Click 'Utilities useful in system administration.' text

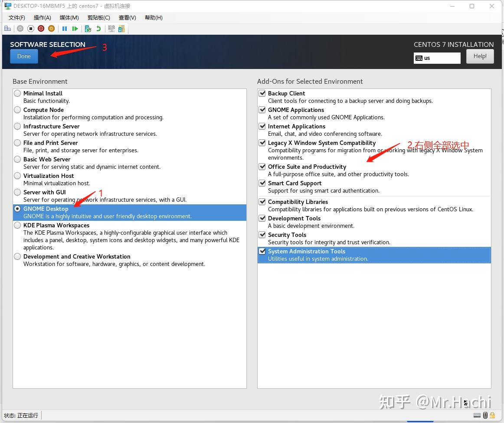[x=318, y=259]
